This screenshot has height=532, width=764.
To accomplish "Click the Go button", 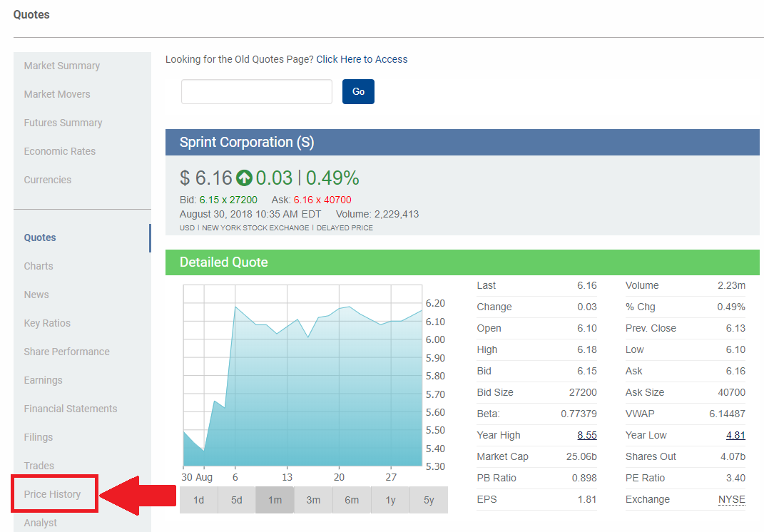I will click(x=358, y=91).
